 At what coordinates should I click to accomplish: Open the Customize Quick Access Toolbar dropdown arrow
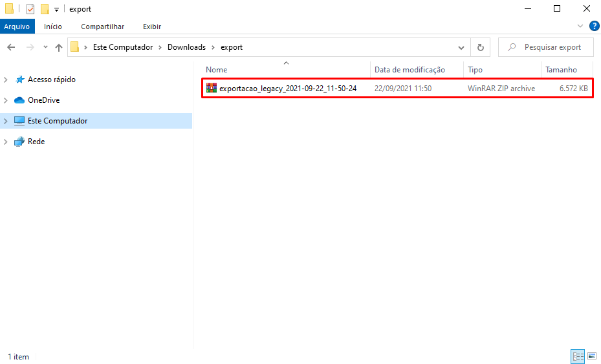56,9
